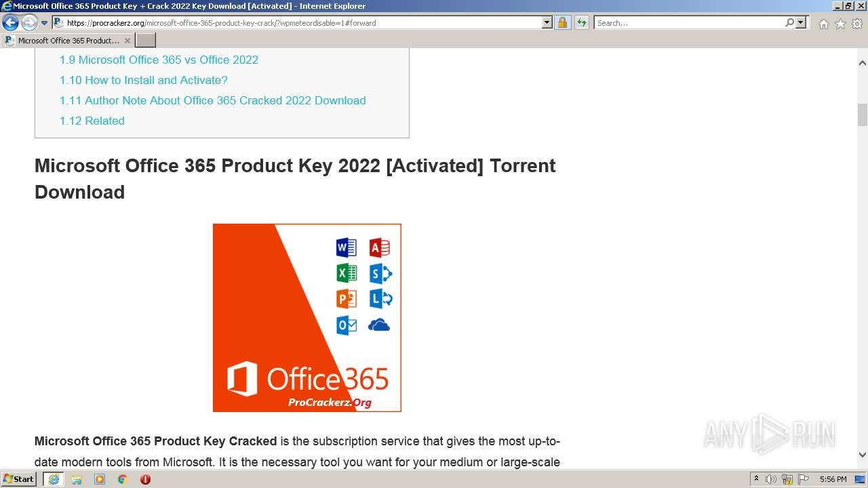Viewport: 868px width, 488px height.
Task: Click the OneDrive cloud icon in the image
Action: coord(379,326)
